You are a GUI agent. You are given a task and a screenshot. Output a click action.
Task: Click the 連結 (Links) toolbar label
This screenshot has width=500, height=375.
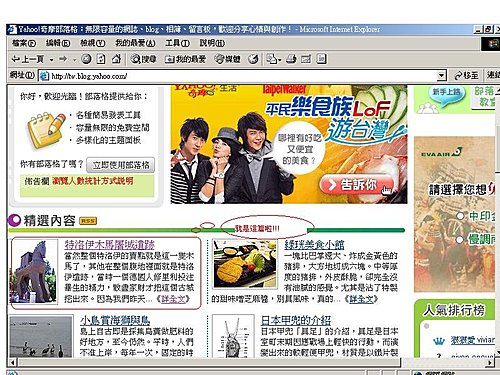493,75
